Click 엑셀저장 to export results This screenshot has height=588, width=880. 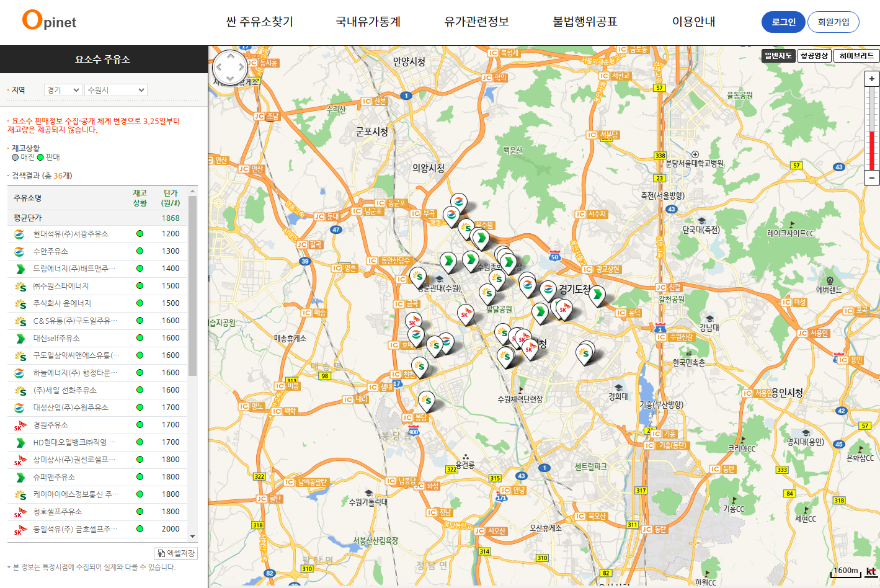176,553
